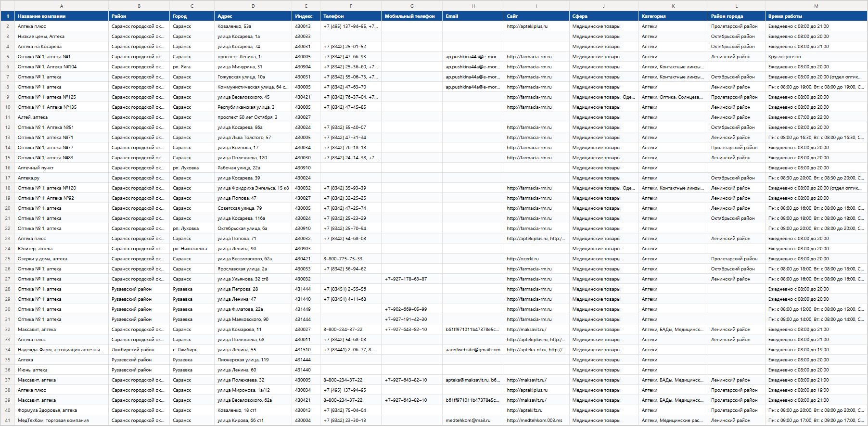
Task: Click the "Категория" header cell
Action: pos(673,16)
